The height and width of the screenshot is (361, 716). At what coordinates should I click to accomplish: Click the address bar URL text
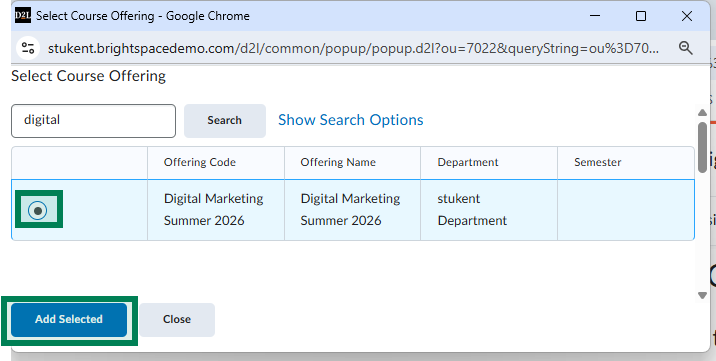353,48
